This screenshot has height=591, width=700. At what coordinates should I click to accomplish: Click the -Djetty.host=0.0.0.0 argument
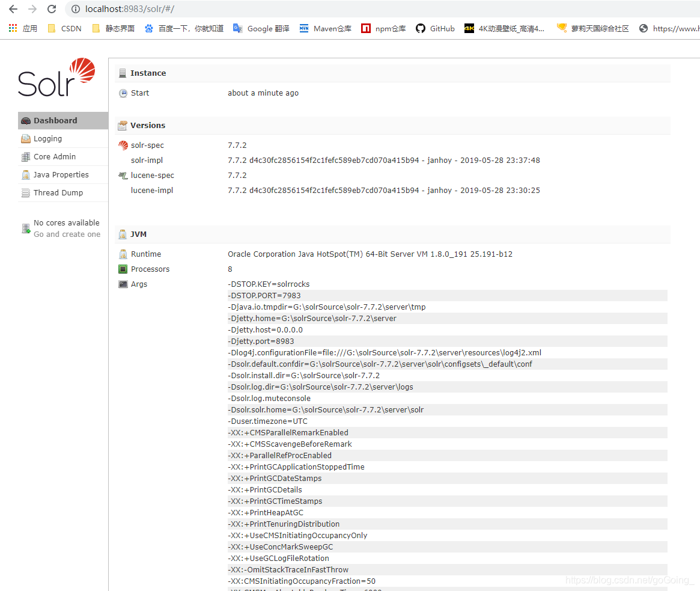tap(265, 329)
